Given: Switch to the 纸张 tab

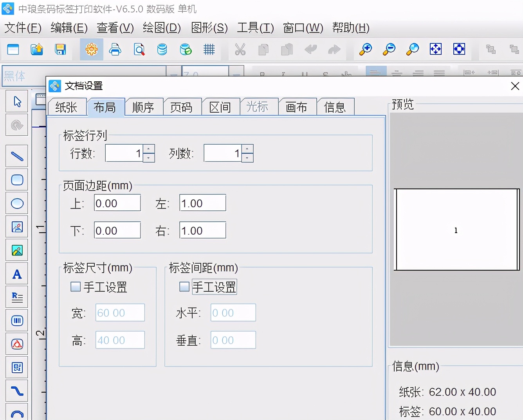Looking at the screenshot, I should (67, 107).
